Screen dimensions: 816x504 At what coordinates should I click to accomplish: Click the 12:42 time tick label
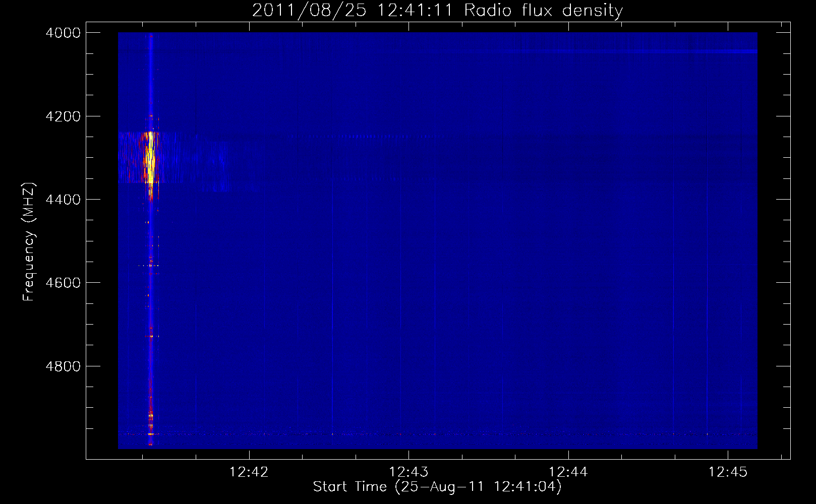249,472
